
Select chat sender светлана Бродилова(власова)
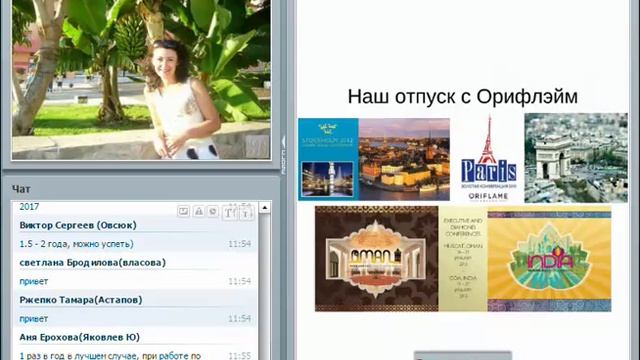pos(93,262)
